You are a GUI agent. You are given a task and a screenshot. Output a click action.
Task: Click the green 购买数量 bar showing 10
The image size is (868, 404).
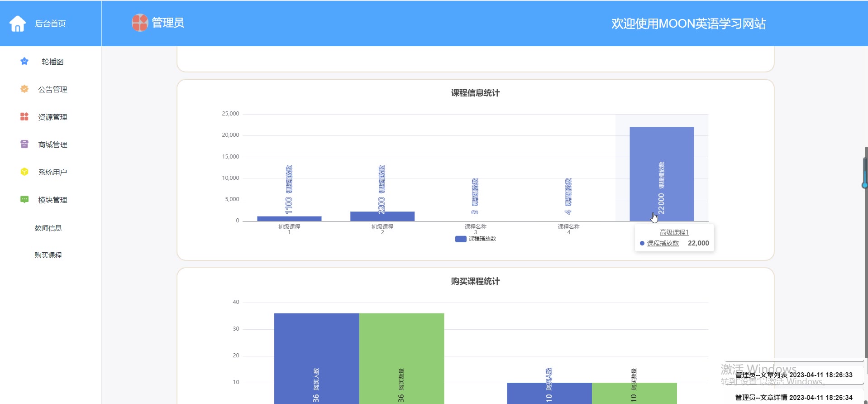coord(634,393)
